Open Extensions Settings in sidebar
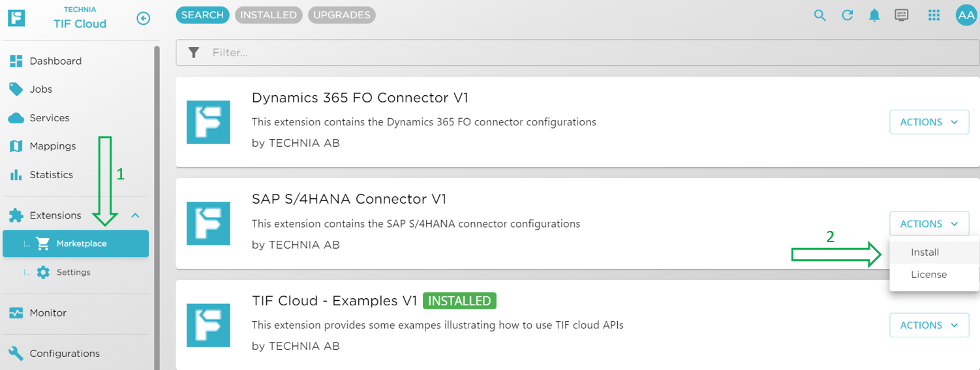 point(73,272)
